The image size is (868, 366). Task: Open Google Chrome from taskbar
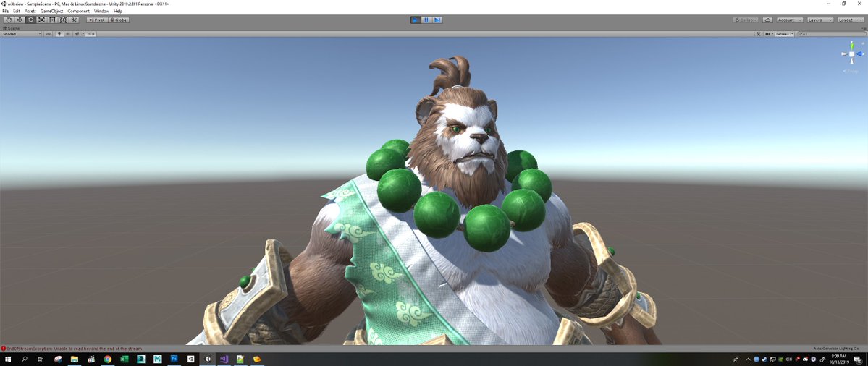(107, 359)
